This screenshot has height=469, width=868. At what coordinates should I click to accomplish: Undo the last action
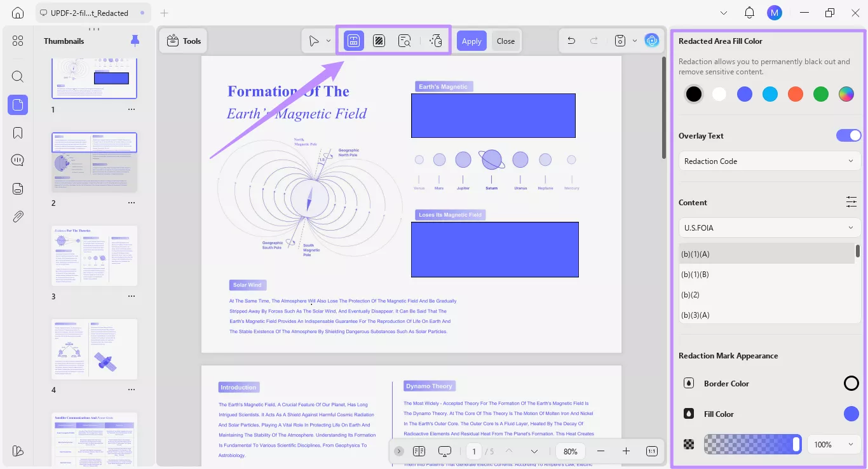[x=571, y=41]
